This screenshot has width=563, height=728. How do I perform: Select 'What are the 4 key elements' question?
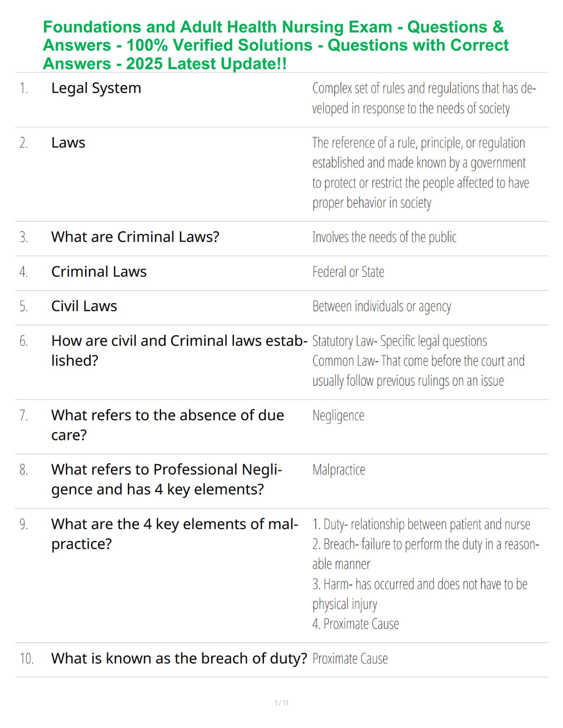click(x=175, y=534)
